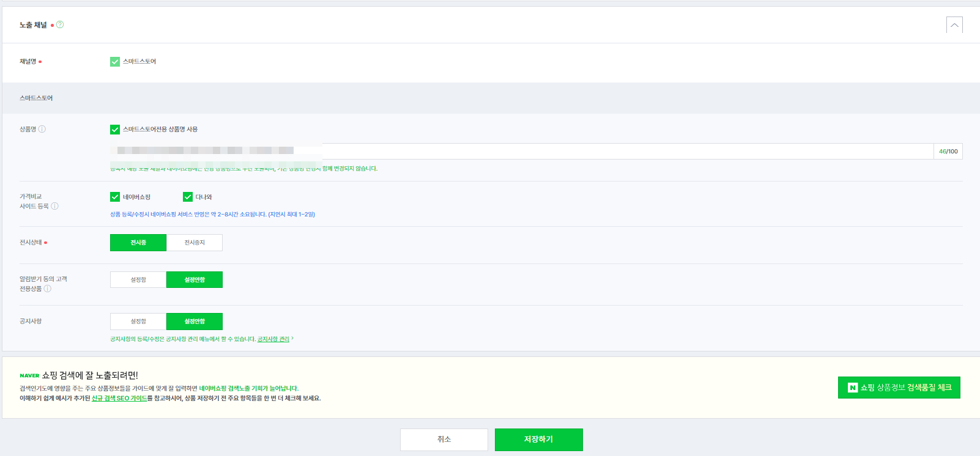
Task: Toggle the 스마트스토어 channel checkbox
Action: pyautogui.click(x=115, y=61)
